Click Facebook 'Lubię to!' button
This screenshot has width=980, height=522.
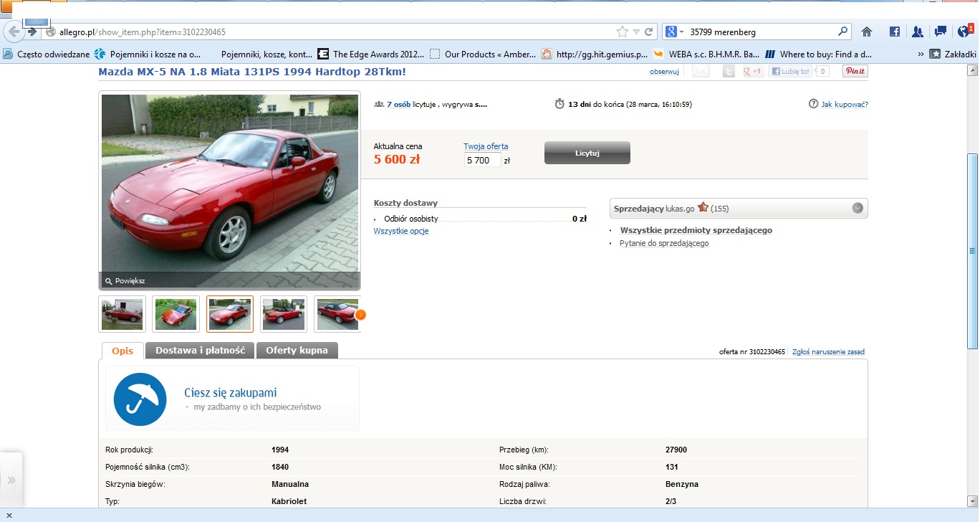tap(789, 71)
